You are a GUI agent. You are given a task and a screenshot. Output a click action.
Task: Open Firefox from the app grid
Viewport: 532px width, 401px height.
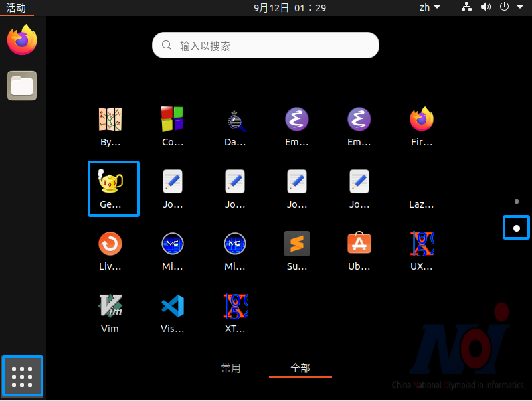click(422, 126)
